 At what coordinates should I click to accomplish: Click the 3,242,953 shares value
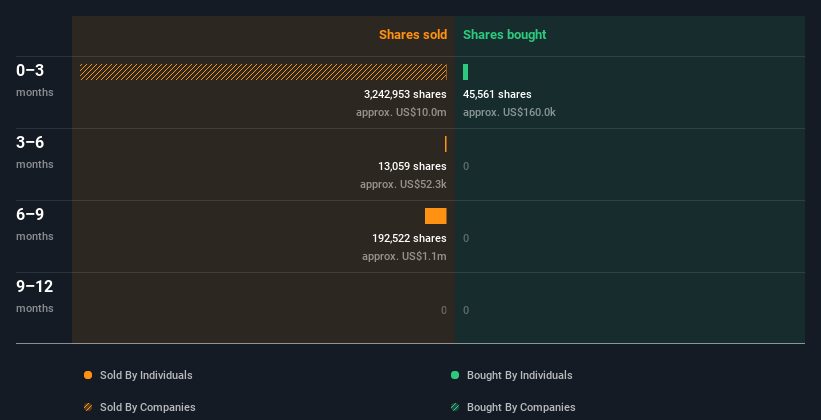pos(405,94)
